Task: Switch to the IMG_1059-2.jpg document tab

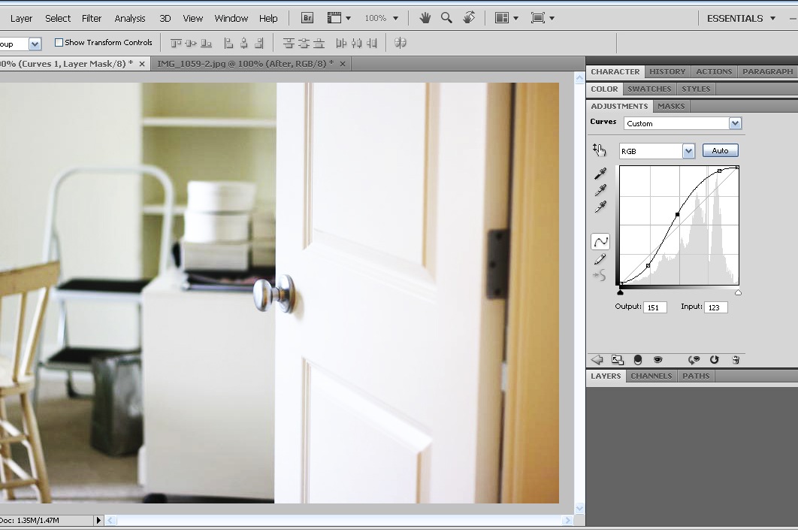Action: pos(245,64)
